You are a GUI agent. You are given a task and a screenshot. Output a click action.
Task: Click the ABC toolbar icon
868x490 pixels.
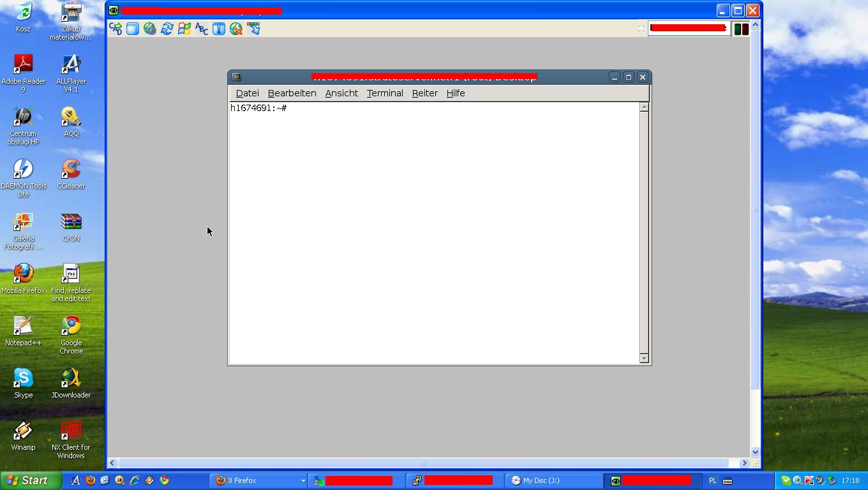[x=202, y=29]
